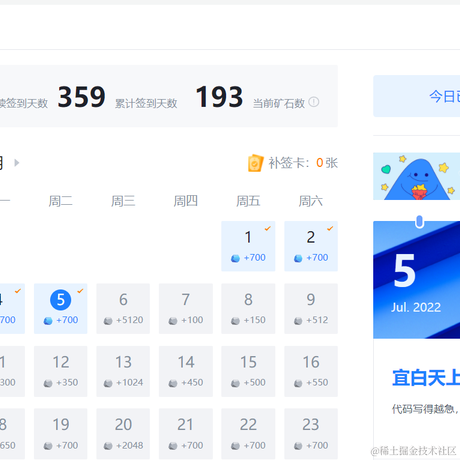This screenshot has width=460, height=460.
Task: Click the 5 Jul. 2022 calendar card
Action: pyautogui.click(x=417, y=280)
